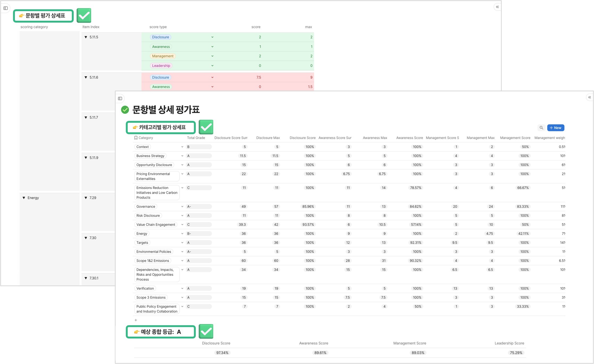Click green circle check icon beside page title
This screenshot has height=364, width=594.
click(x=125, y=109)
